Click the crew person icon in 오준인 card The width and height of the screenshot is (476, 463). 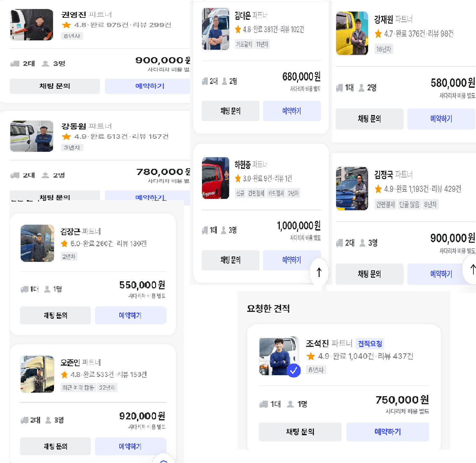coord(48,420)
